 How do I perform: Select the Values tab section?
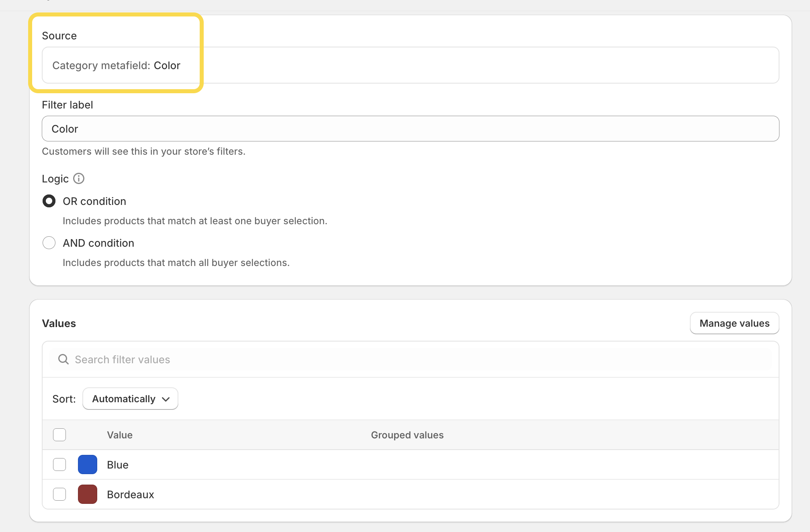click(x=59, y=323)
